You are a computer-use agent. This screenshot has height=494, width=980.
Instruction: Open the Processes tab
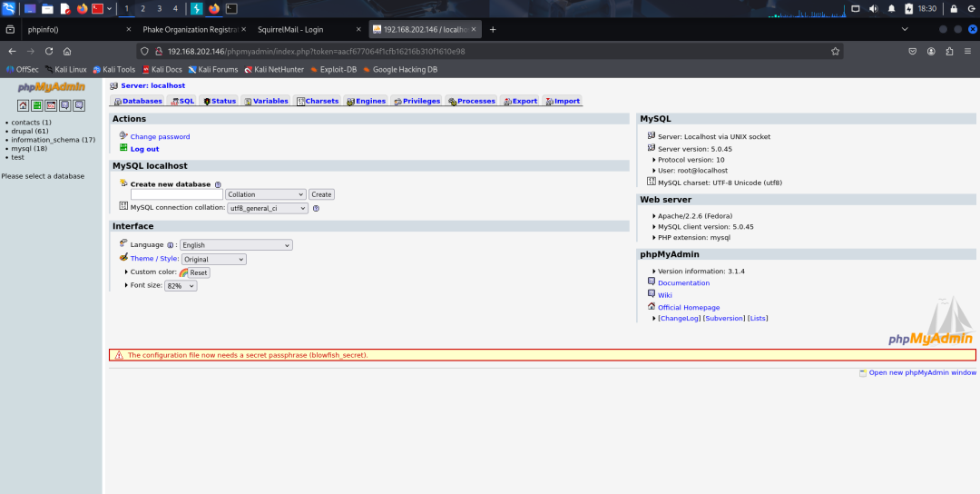pos(472,102)
